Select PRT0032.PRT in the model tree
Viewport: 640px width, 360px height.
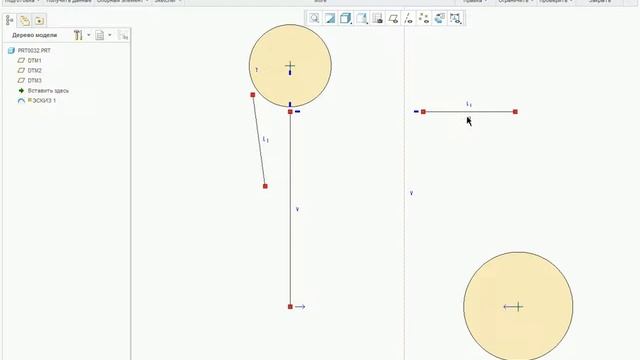click(34, 51)
